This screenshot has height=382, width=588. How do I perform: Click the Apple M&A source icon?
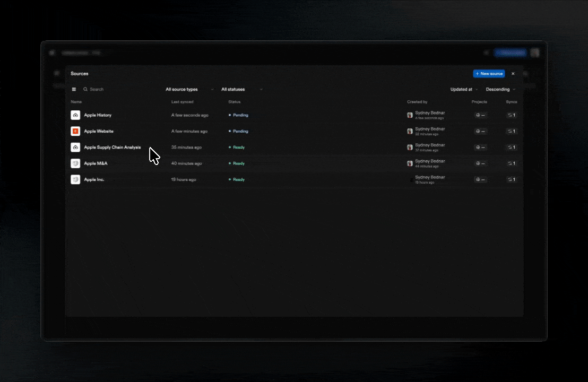coord(75,163)
